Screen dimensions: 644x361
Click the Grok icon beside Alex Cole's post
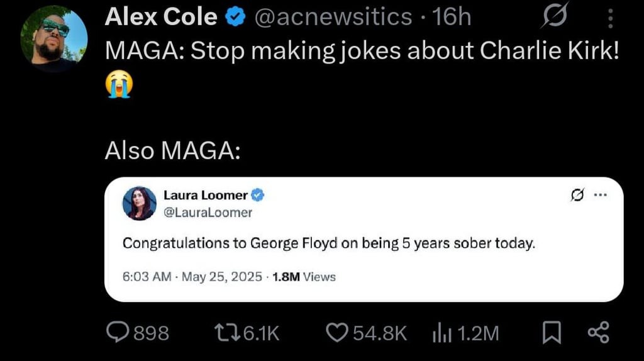555,16
